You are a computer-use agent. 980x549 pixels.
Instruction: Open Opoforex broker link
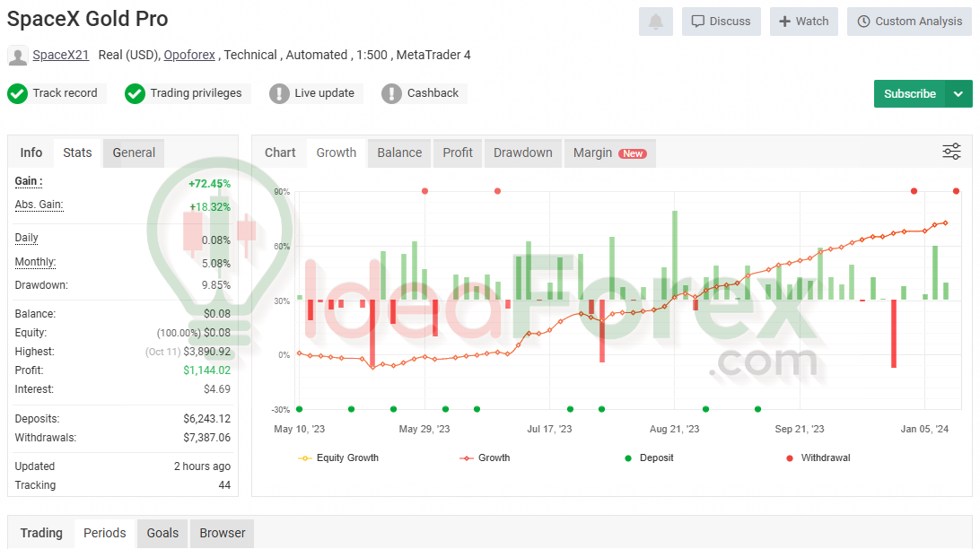coord(189,55)
